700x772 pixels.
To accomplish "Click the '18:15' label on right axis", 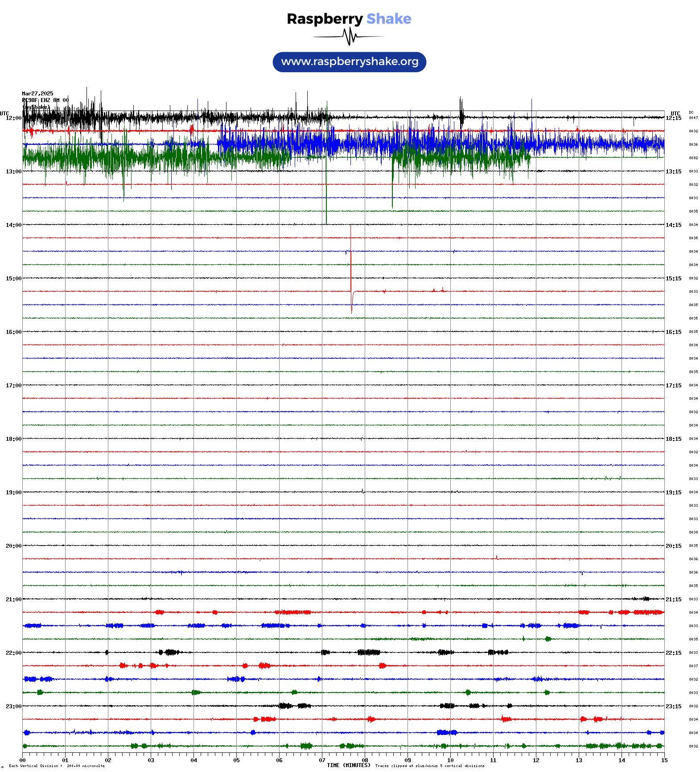I will (674, 439).
